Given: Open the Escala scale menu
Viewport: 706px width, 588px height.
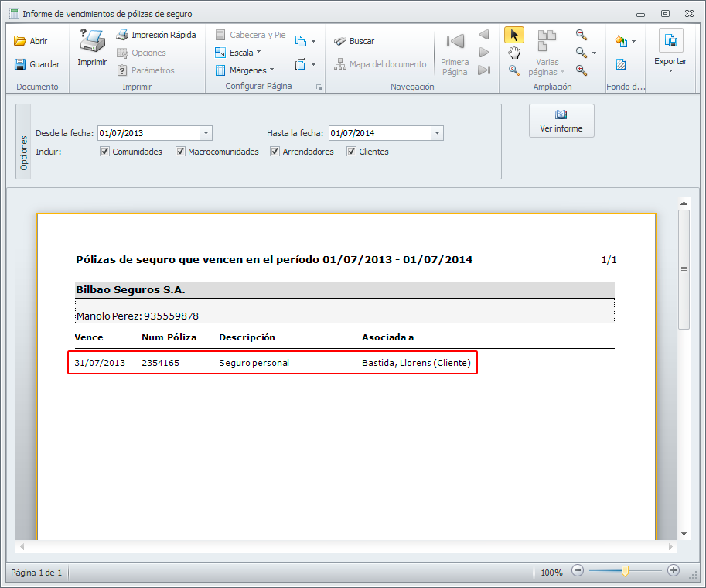Looking at the screenshot, I should 237,53.
